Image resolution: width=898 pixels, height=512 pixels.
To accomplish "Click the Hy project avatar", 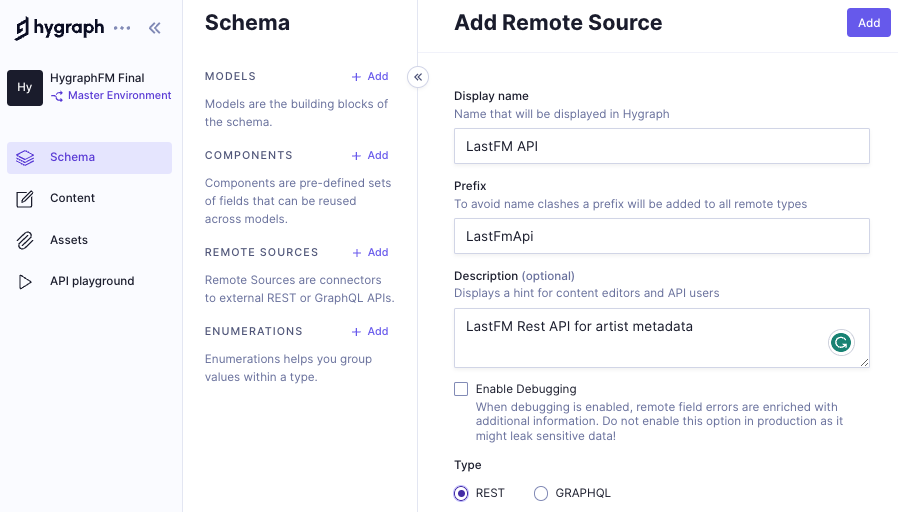I will point(25,88).
